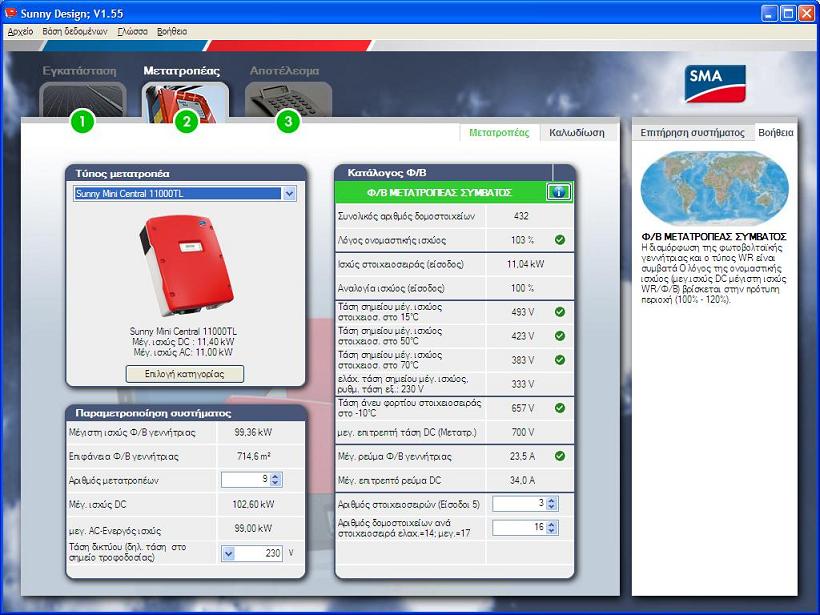Image resolution: width=820 pixels, height=615 pixels.
Task: Open the inverter type dropdown arrow
Action: (289, 193)
